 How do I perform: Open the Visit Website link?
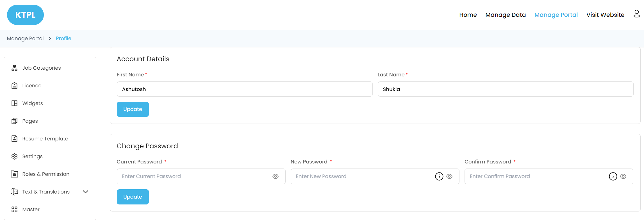605,15
